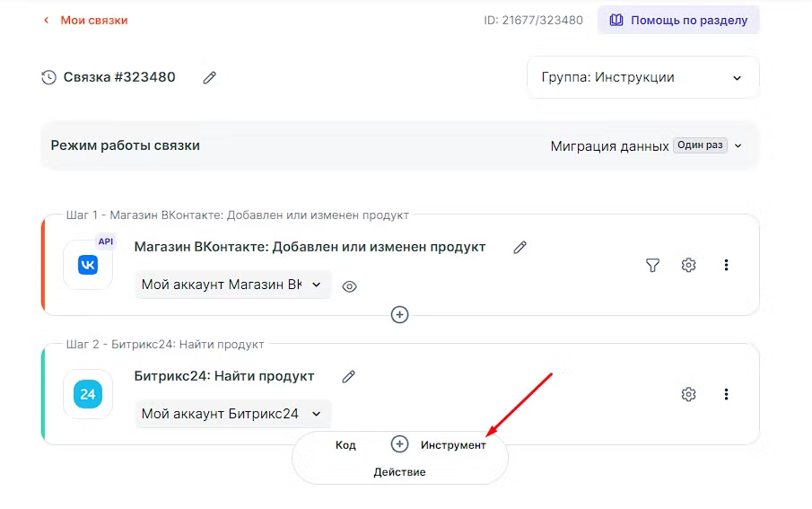The height and width of the screenshot is (509, 812).
Task: Open step 1 settings gear
Action: (688, 265)
